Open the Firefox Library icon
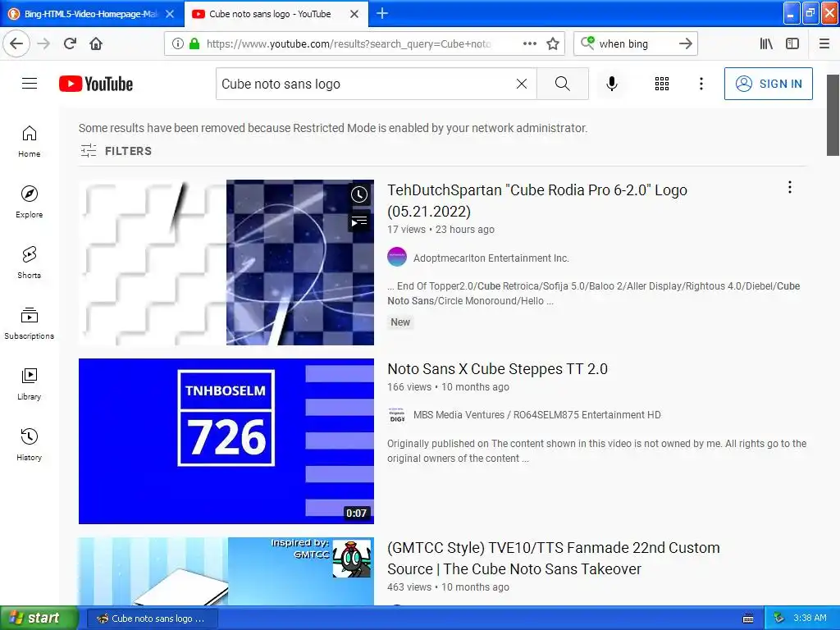This screenshot has width=840, height=630. pyautogui.click(x=766, y=43)
